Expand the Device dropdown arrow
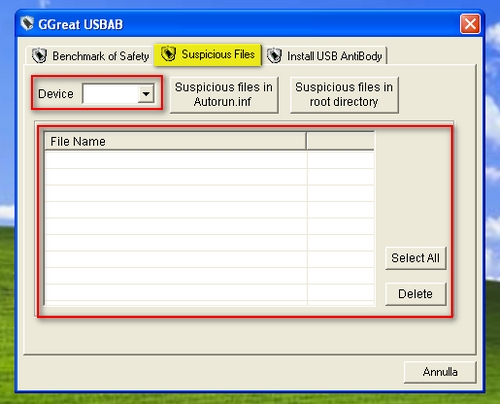The height and width of the screenshot is (404, 500). tap(146, 94)
